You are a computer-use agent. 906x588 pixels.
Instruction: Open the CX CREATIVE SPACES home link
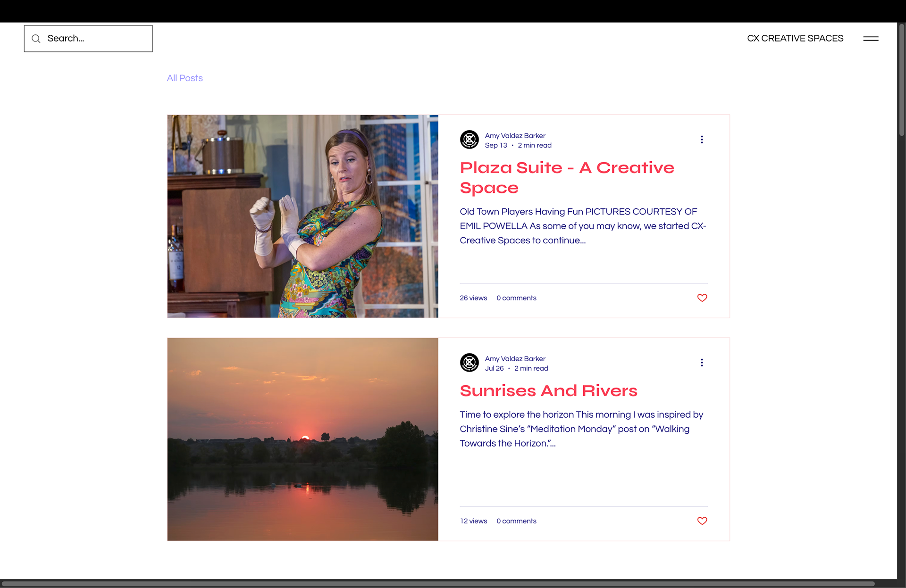tap(795, 39)
